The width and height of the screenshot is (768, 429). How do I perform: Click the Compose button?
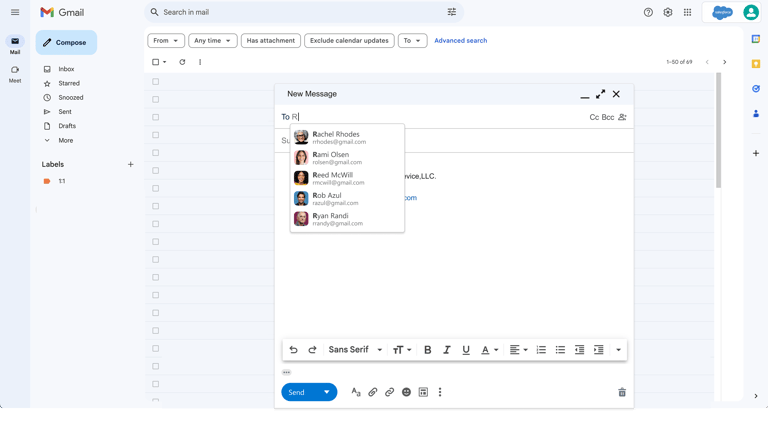tap(66, 43)
